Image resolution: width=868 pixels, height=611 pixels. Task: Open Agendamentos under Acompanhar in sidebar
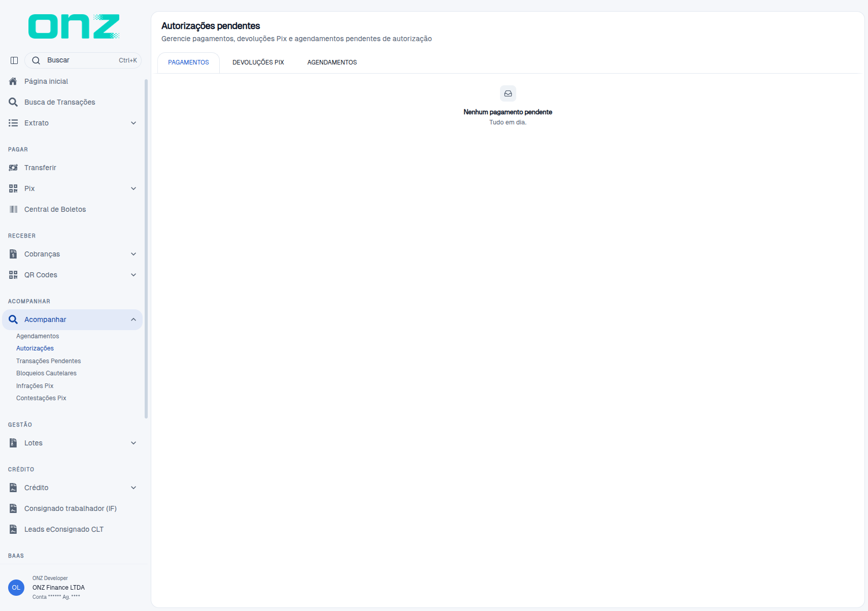click(38, 336)
